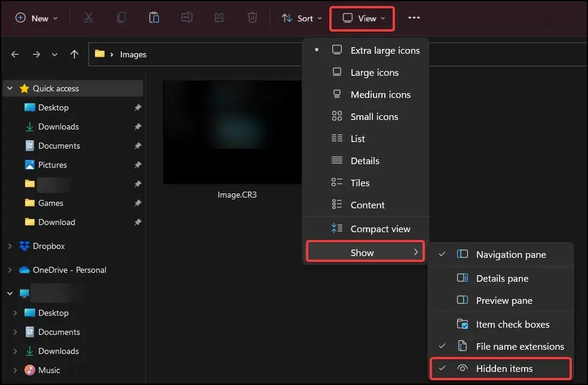Unpin Desktop using its pin icon
The width and height of the screenshot is (588, 385).
point(137,107)
